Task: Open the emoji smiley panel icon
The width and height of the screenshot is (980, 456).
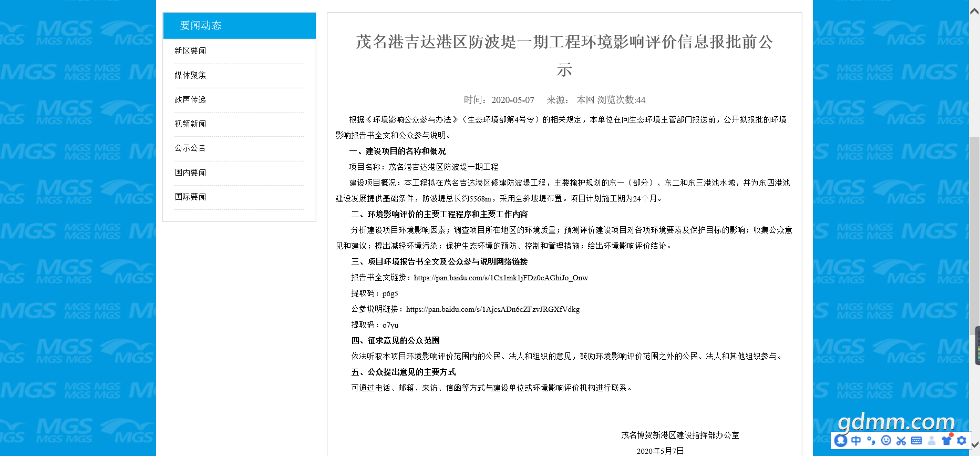Action: click(x=886, y=441)
